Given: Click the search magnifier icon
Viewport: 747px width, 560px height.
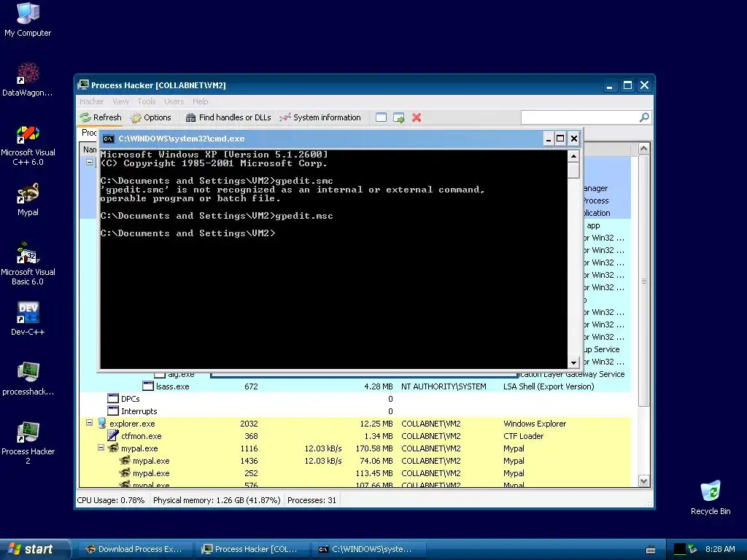Looking at the screenshot, I should [x=643, y=117].
